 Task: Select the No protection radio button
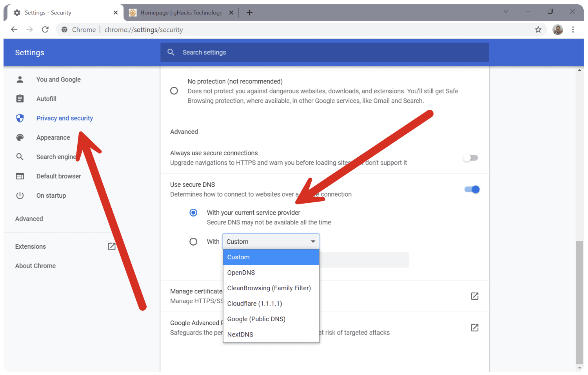(x=174, y=91)
